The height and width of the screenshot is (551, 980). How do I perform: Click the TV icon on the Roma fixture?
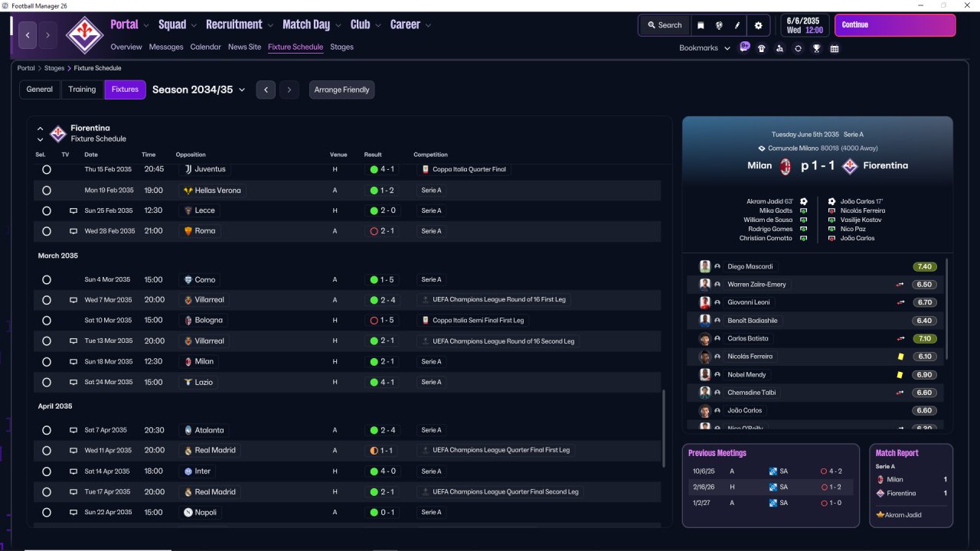[73, 231]
